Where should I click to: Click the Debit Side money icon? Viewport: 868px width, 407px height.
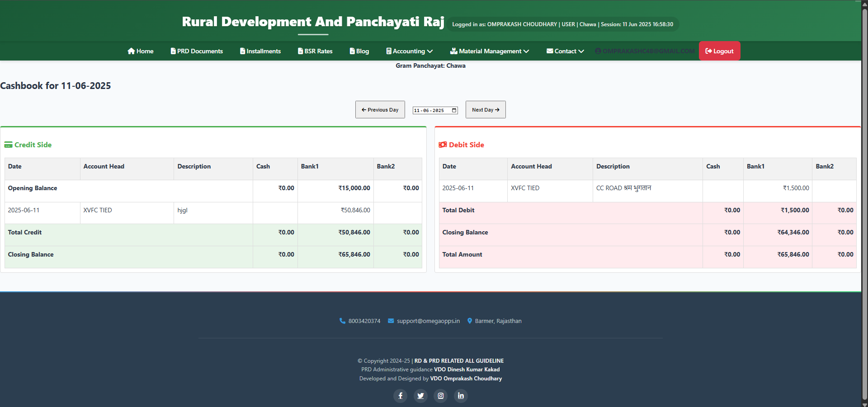(x=443, y=145)
